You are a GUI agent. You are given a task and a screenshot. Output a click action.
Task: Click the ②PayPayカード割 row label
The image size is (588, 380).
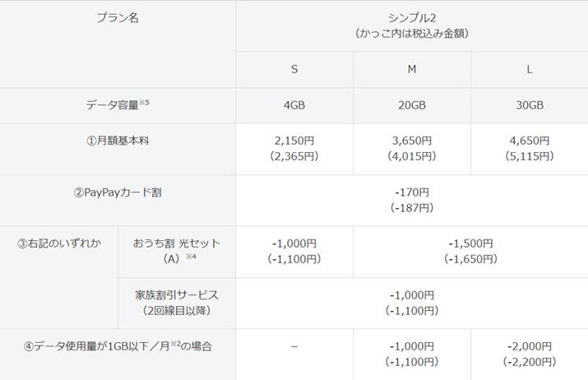coord(118,192)
